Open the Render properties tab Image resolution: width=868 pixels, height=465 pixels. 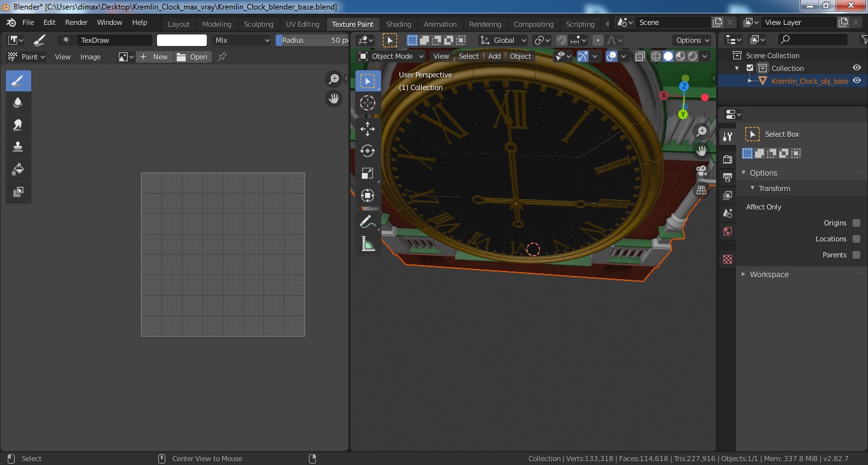(x=728, y=159)
